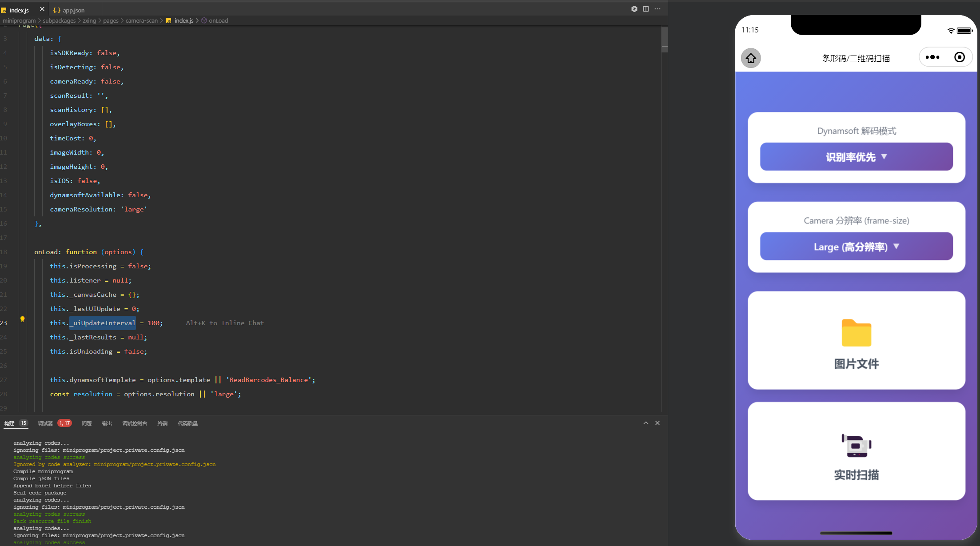This screenshot has height=546, width=980.
Task: Open the 识别率优先 decode mode dropdown
Action: point(856,157)
